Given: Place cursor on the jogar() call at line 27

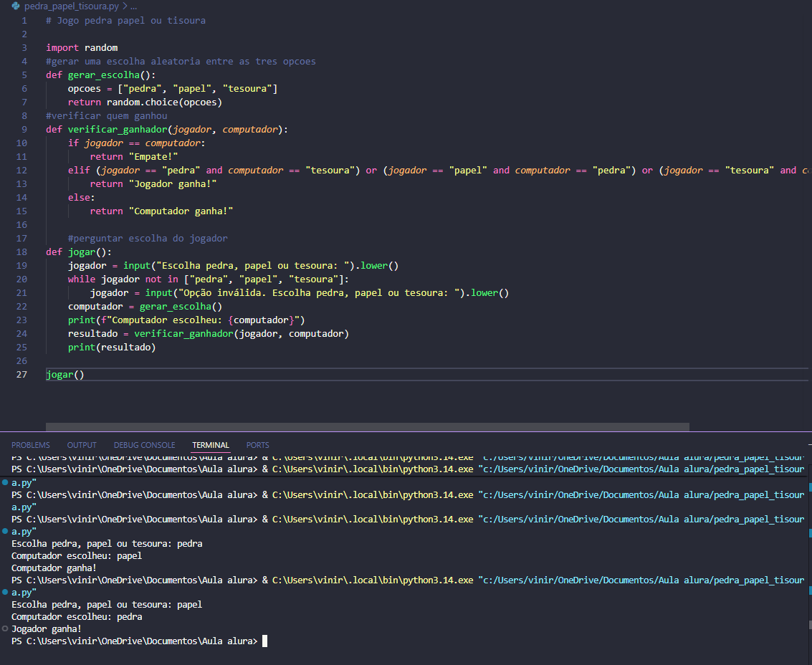Looking at the screenshot, I should pos(65,375).
